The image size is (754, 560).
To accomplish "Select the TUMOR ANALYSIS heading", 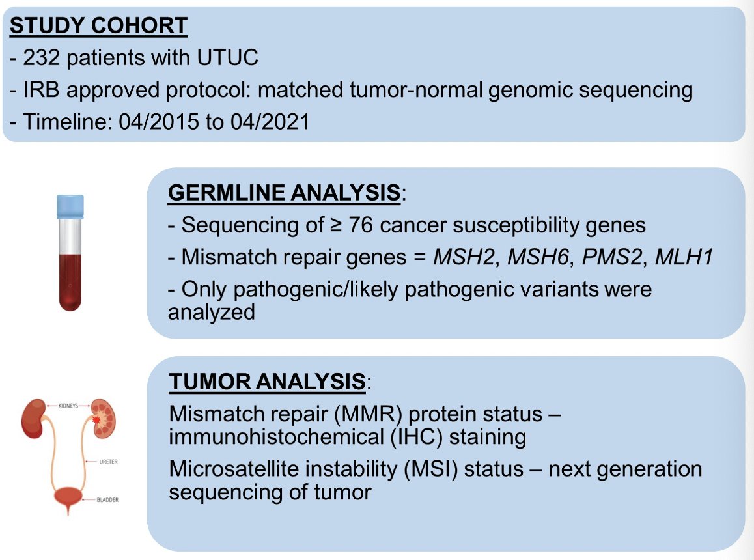I will (268, 382).
